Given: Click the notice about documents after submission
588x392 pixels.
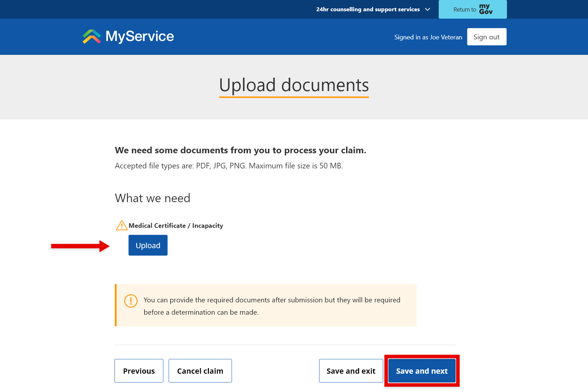Looking at the screenshot, I should (x=266, y=305).
